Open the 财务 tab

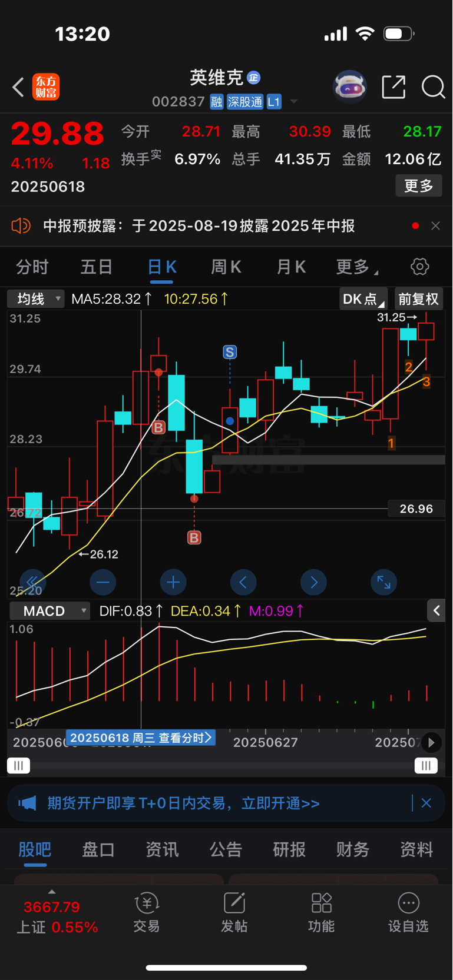(x=353, y=849)
